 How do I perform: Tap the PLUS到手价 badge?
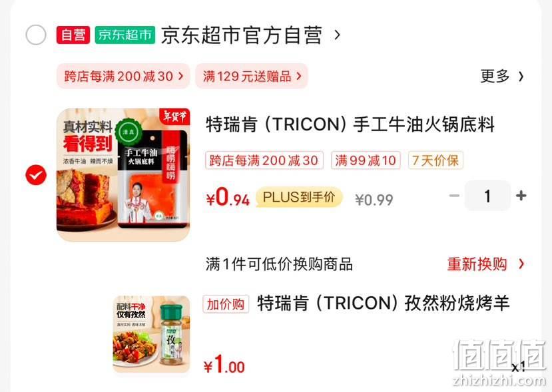point(299,197)
